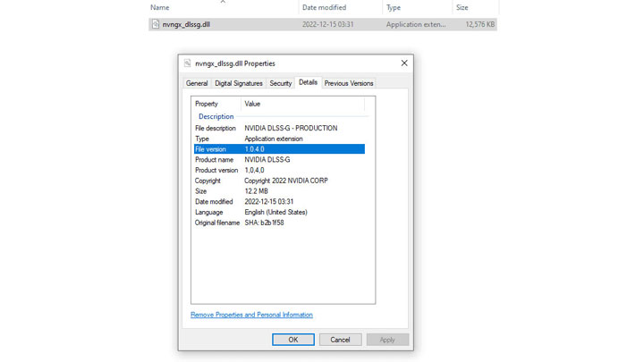
Task: Select the Original filename row
Action: (x=279, y=223)
